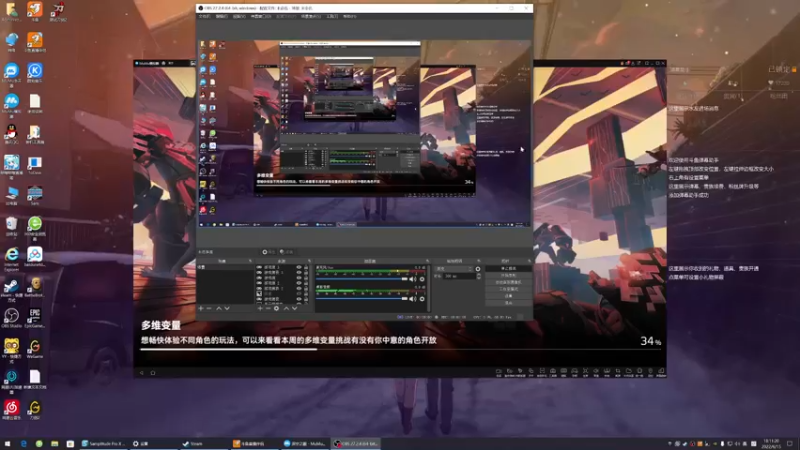
Task: Toggle visibility eye of second source row
Action: (x=299, y=272)
